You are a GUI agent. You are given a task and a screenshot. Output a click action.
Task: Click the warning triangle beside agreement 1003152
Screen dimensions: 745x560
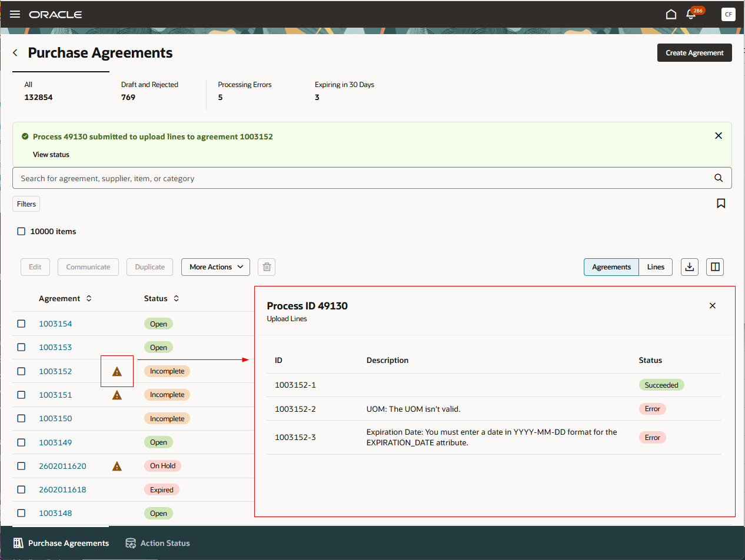click(x=117, y=371)
